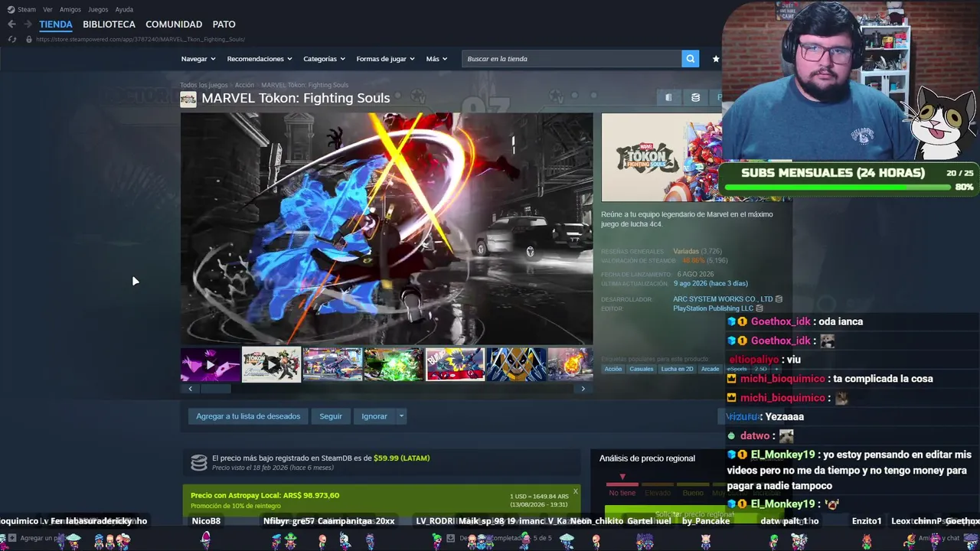
Task: Expand the Navegar dropdown
Action: [x=198, y=59]
